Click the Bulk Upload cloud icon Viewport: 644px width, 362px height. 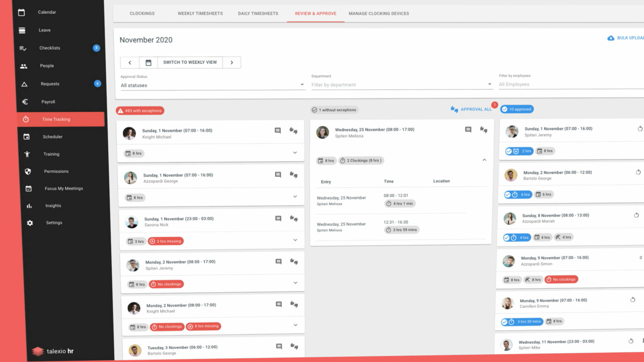[x=611, y=38]
